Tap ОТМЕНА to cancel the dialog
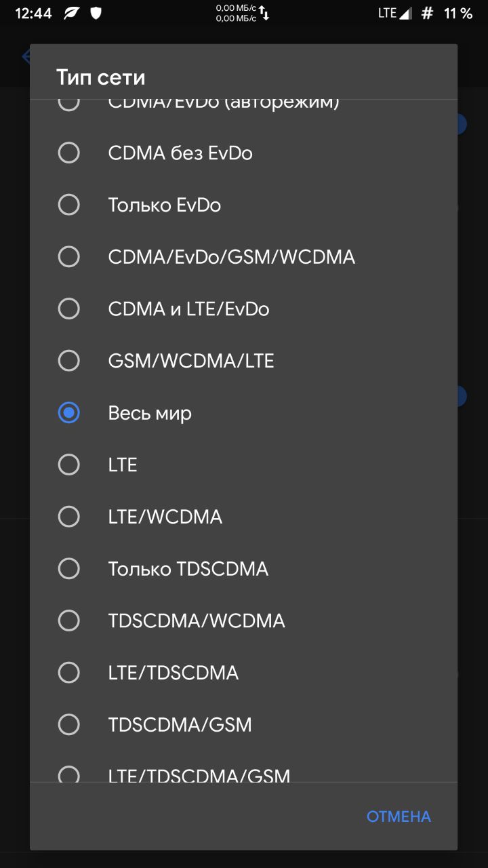488x868 pixels. [399, 816]
